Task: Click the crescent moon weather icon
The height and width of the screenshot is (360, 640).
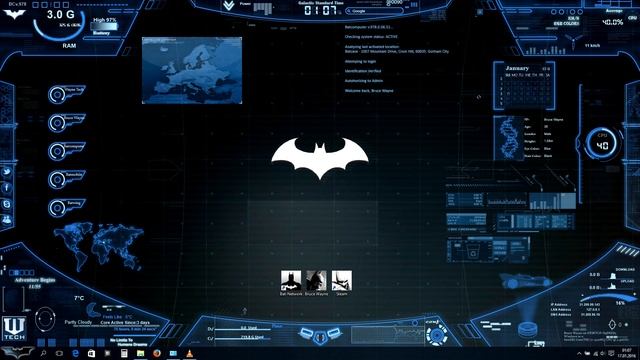Action: pos(93,309)
